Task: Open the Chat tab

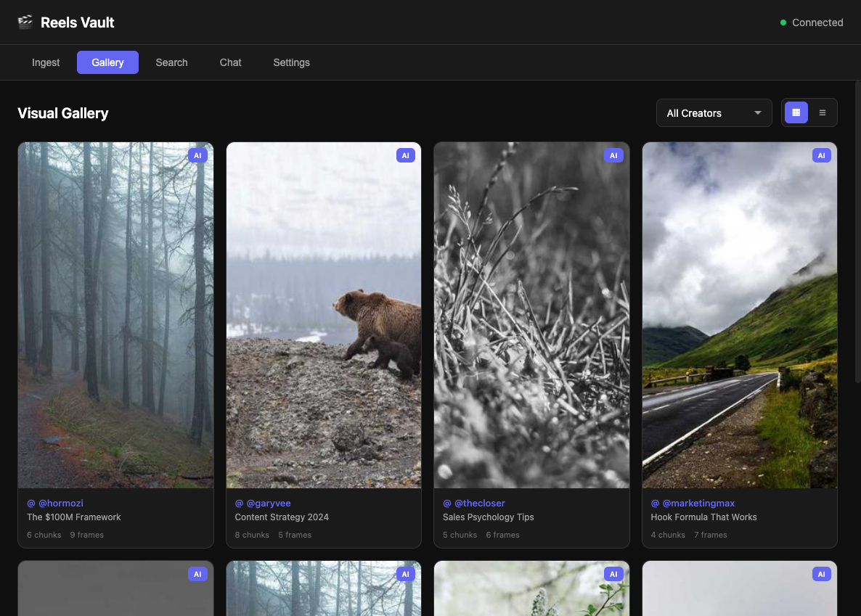Action: 230,62
